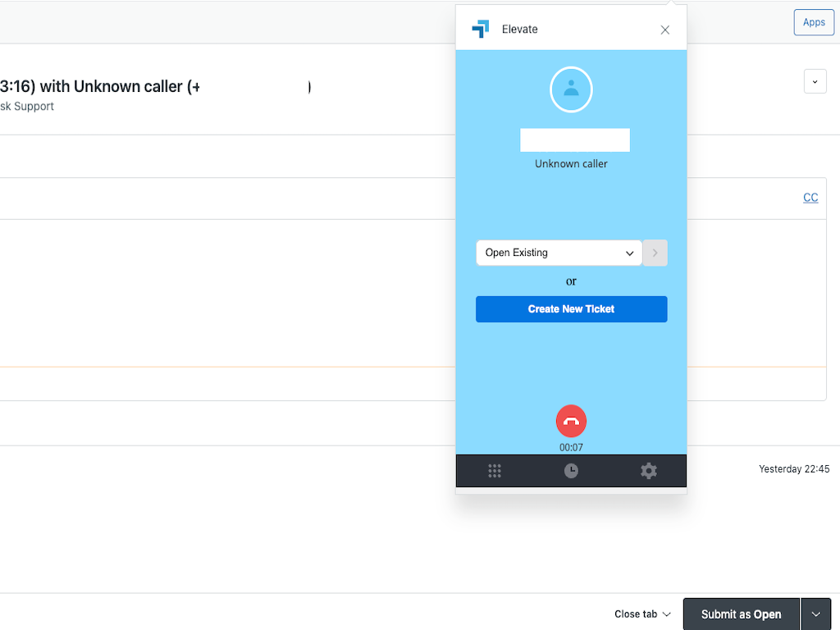Create a new ticket from the call
840x630 pixels.
tap(571, 309)
